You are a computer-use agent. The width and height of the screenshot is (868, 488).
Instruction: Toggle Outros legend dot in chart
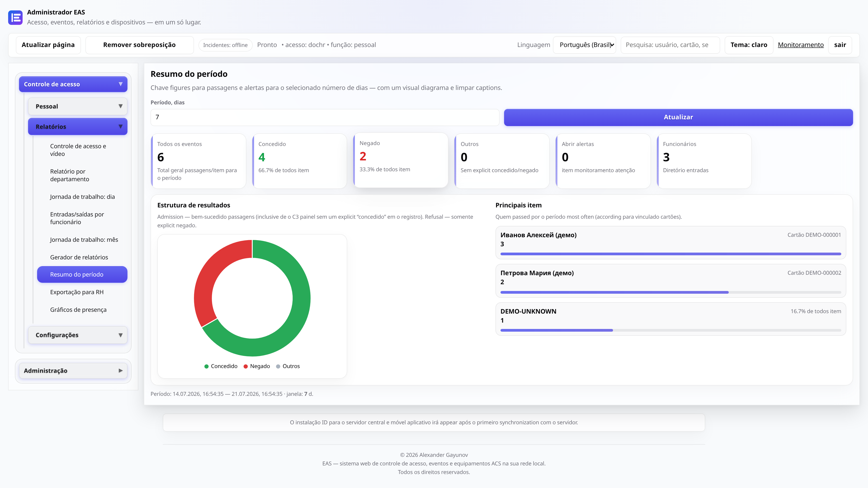click(x=278, y=366)
